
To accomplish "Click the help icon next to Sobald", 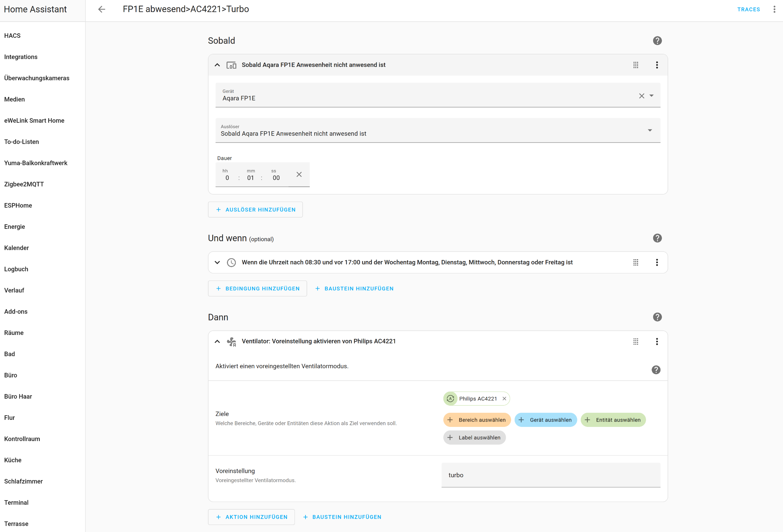I will (x=657, y=41).
